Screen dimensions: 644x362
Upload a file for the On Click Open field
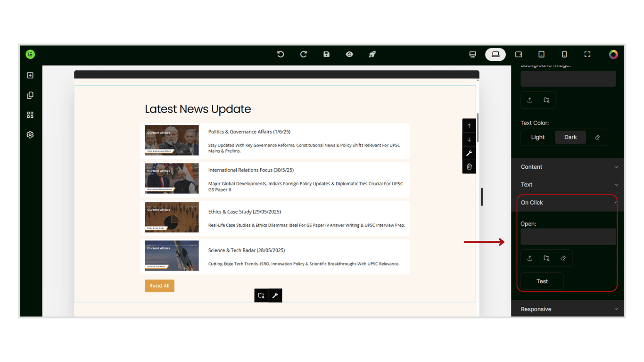click(530, 258)
